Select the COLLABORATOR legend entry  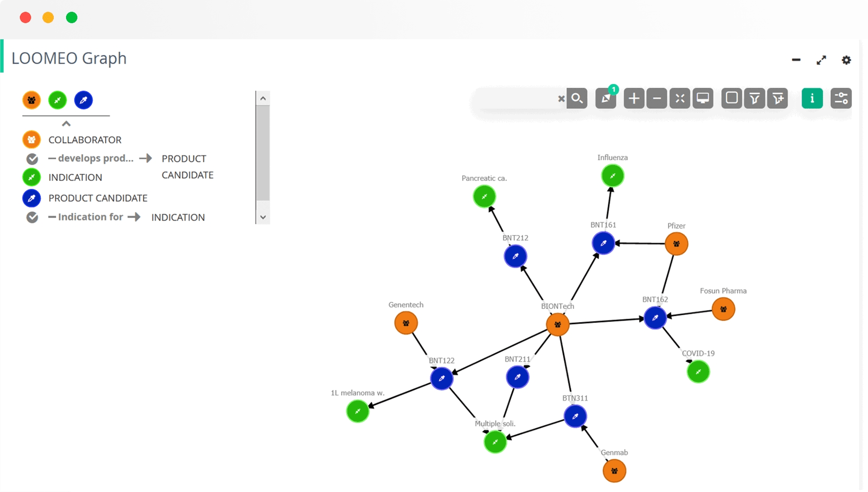pyautogui.click(x=85, y=140)
